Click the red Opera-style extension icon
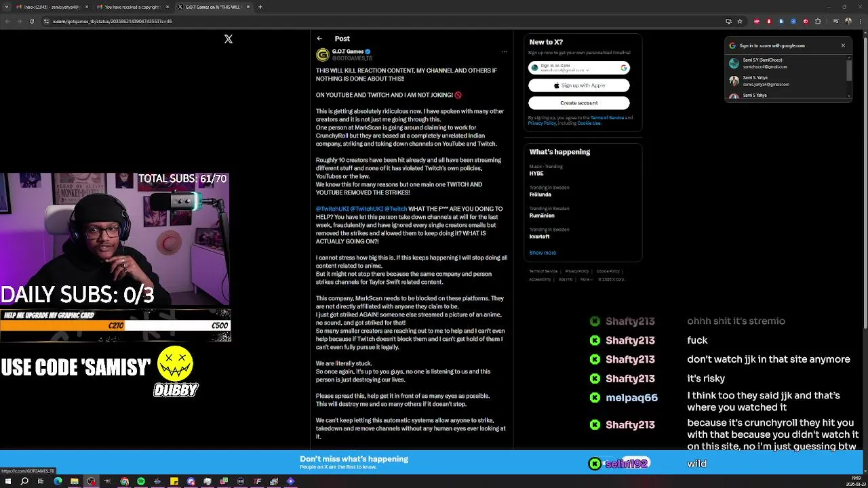This screenshot has width=868, height=488. (x=806, y=21)
